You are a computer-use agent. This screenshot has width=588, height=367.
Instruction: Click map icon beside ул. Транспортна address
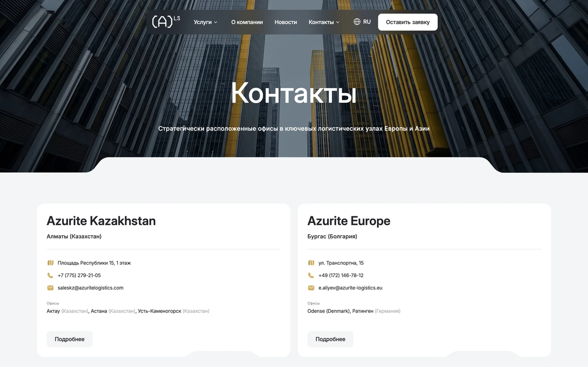pos(311,263)
